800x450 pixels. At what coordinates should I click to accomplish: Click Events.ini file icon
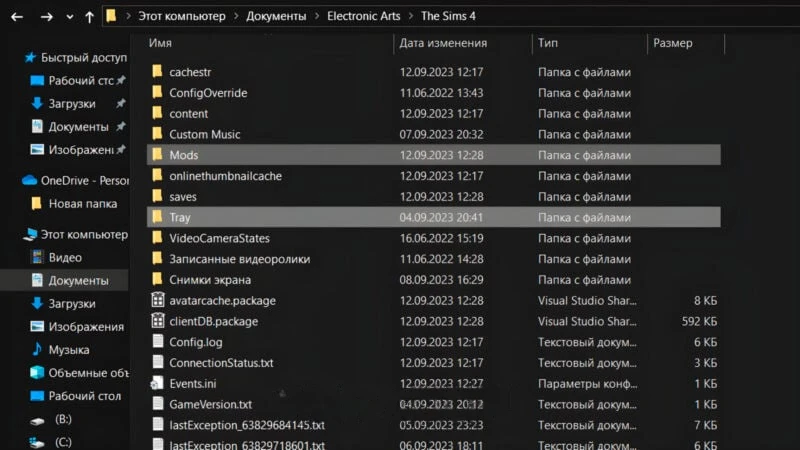tap(157, 383)
